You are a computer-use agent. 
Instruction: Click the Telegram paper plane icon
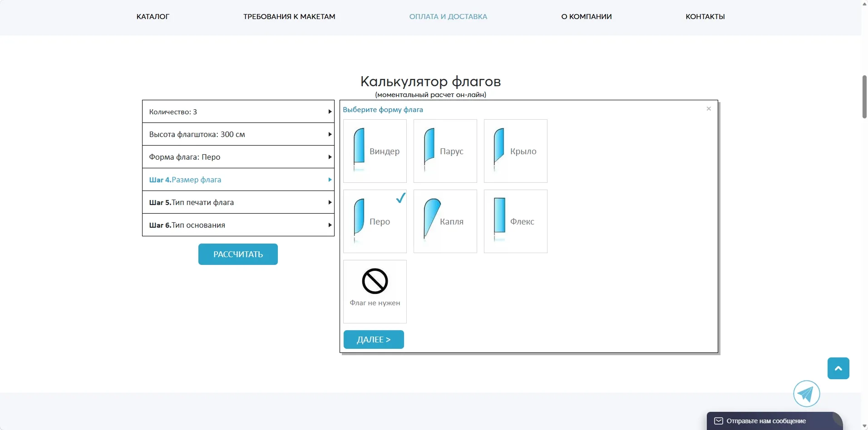(806, 394)
